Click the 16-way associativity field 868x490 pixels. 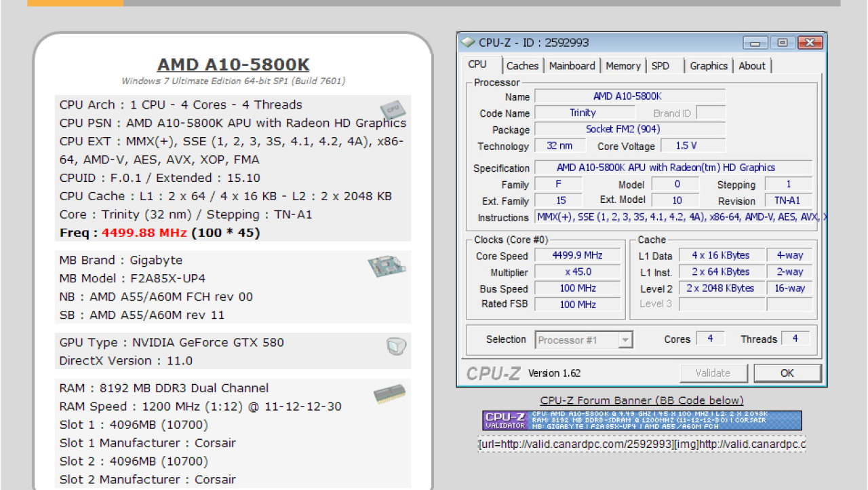(x=789, y=288)
